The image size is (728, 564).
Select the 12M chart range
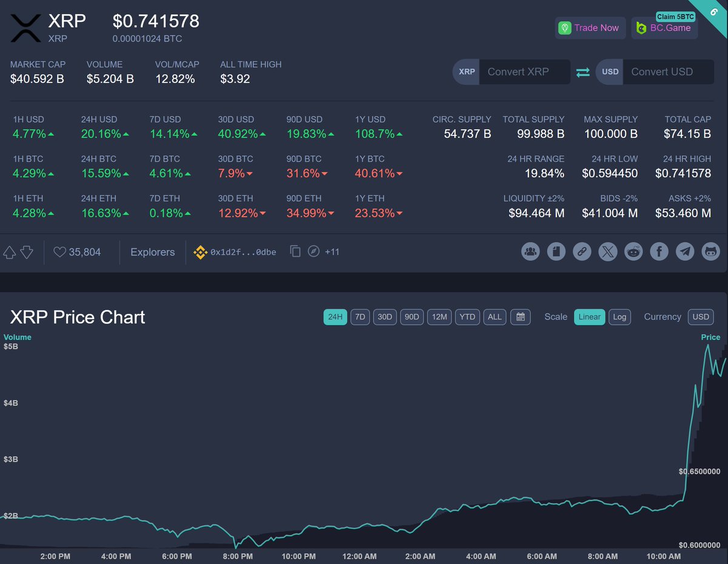point(440,317)
